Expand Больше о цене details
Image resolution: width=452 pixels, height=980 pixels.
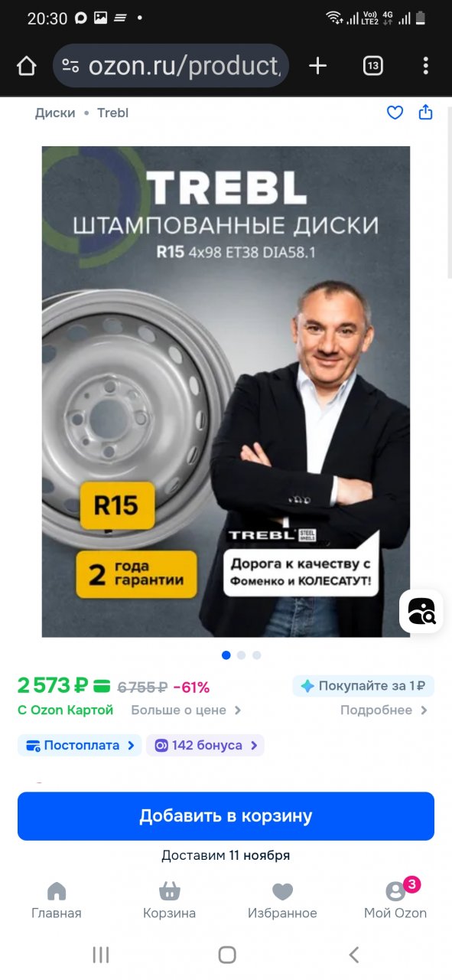coord(186,710)
